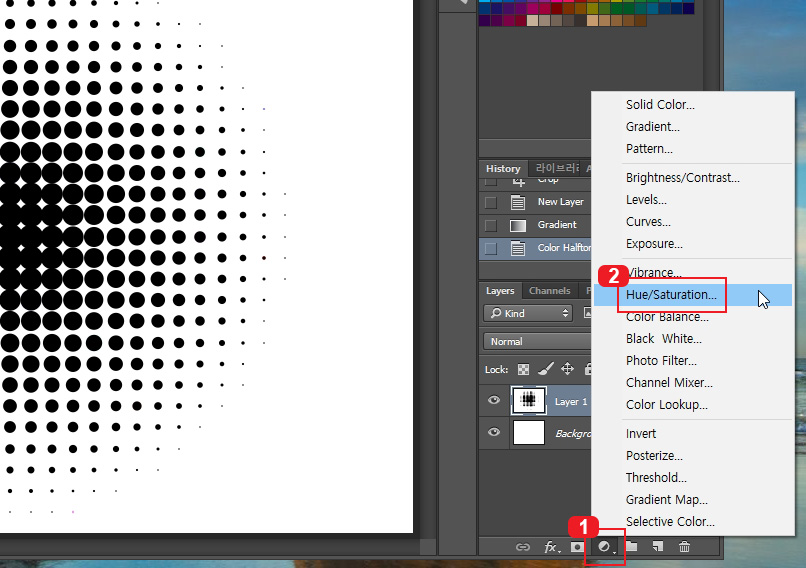Add a layer mask with mask icon
Viewport: 806px width, 568px height.
577,547
